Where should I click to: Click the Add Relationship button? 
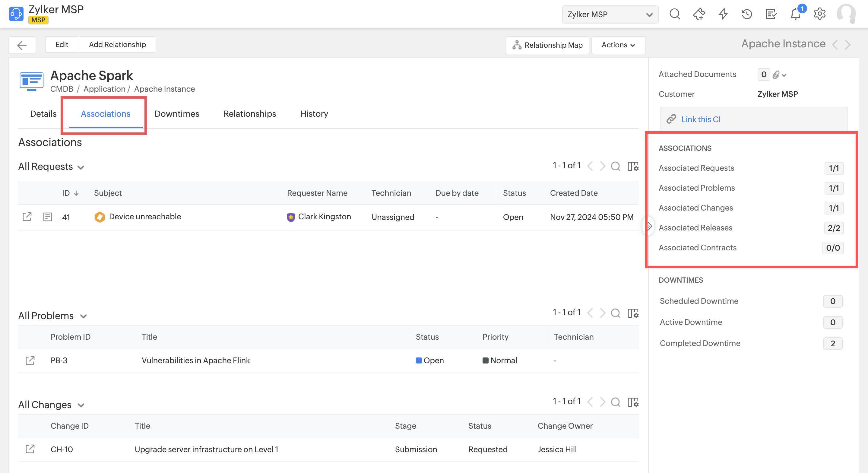click(x=117, y=45)
